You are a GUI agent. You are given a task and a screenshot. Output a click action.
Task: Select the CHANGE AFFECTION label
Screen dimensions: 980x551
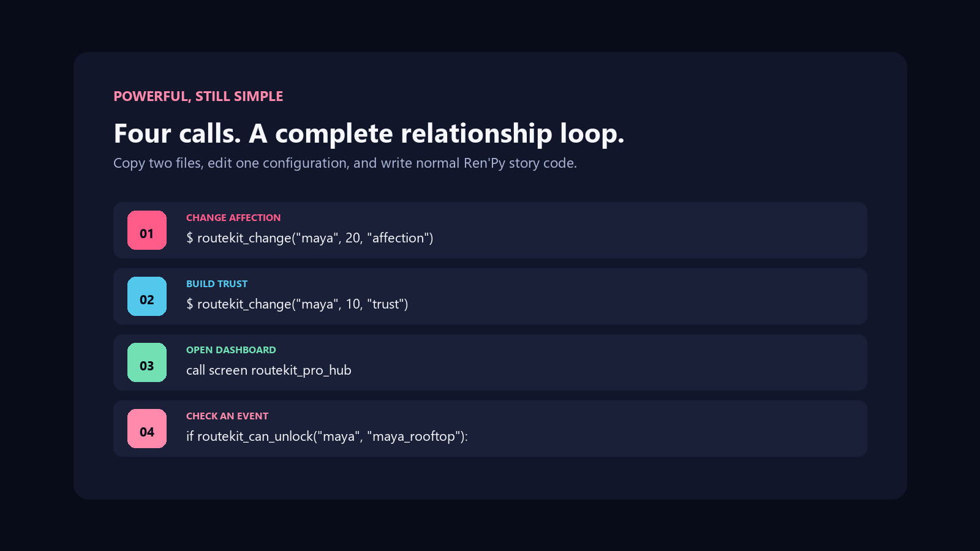click(x=233, y=218)
